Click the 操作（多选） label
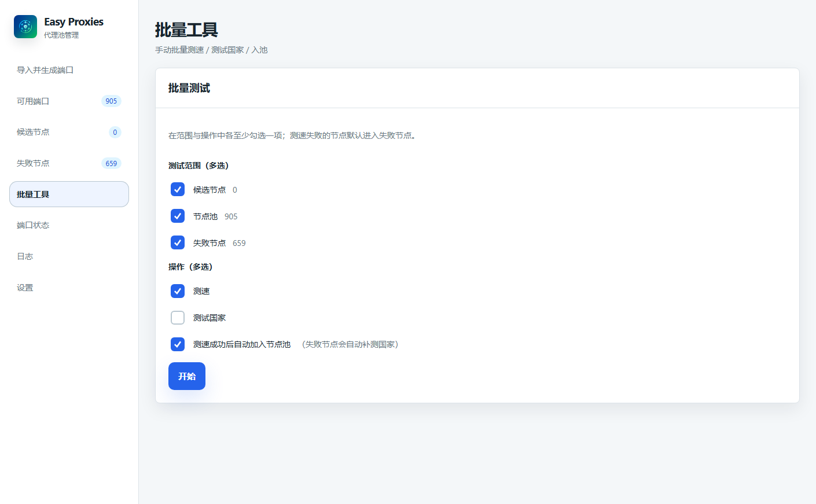Screen dimensions: 816x504 point(190,267)
